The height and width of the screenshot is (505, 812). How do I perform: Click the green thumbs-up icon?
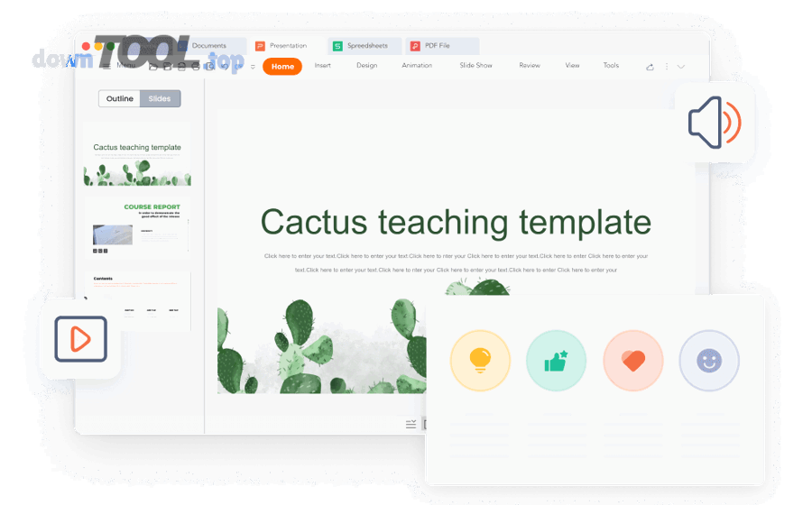pos(556,361)
